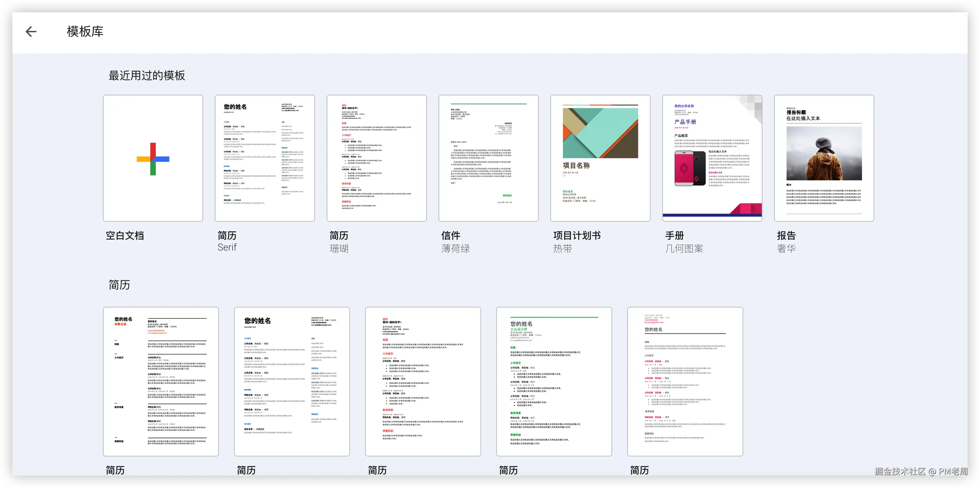Choose the 信件 薄荷绿 letter template
This screenshot has width=980, height=488.
pyautogui.click(x=489, y=158)
